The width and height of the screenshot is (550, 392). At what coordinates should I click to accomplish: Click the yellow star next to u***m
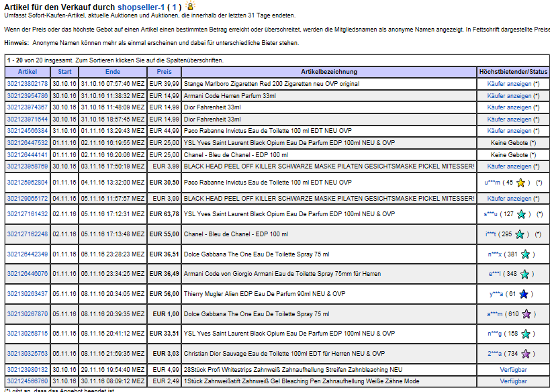point(521,183)
